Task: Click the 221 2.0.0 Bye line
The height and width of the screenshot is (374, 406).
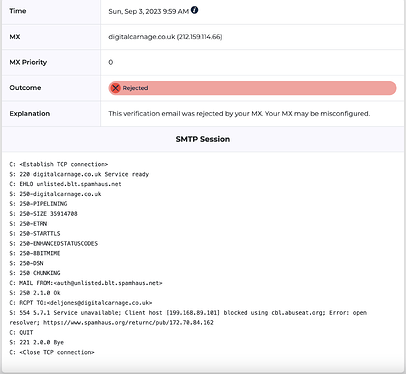Action: 37,342
